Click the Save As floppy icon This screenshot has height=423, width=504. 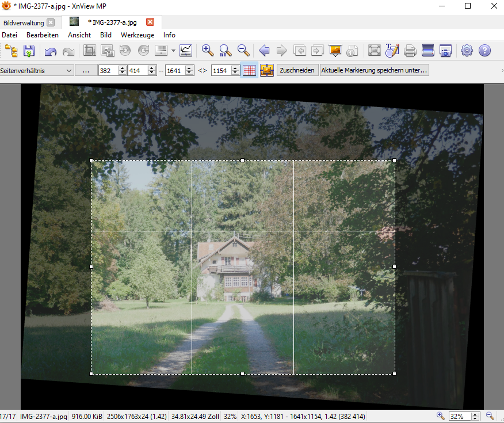point(29,51)
